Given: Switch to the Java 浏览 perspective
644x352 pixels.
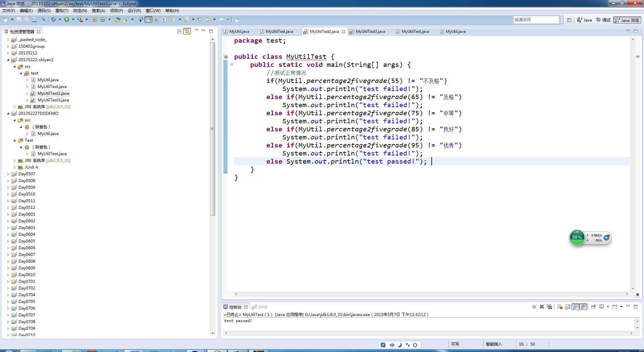Looking at the screenshot, I should click(627, 20).
